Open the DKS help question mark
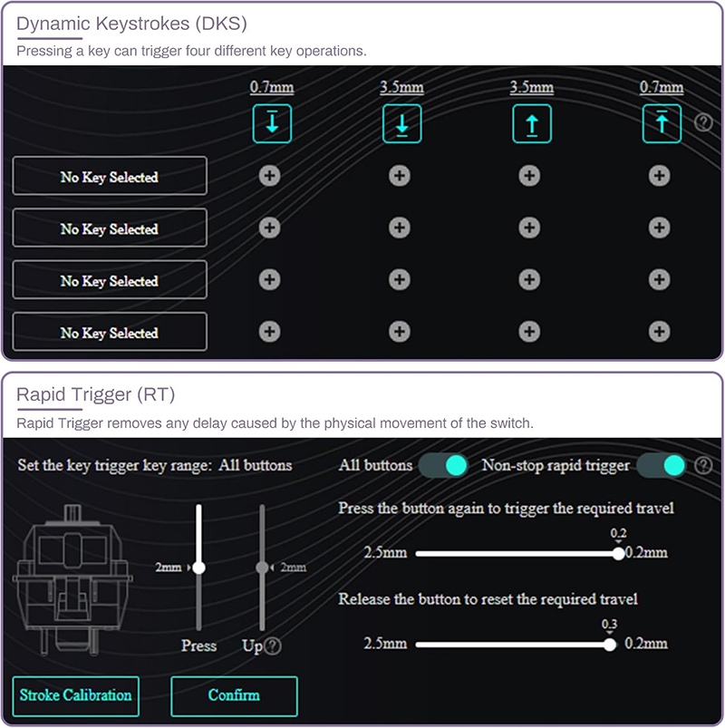Screen dimensions: 725x728 (703, 122)
